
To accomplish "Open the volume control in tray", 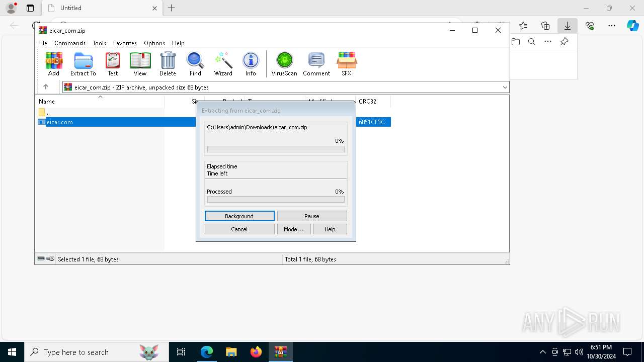I will 579,352.
